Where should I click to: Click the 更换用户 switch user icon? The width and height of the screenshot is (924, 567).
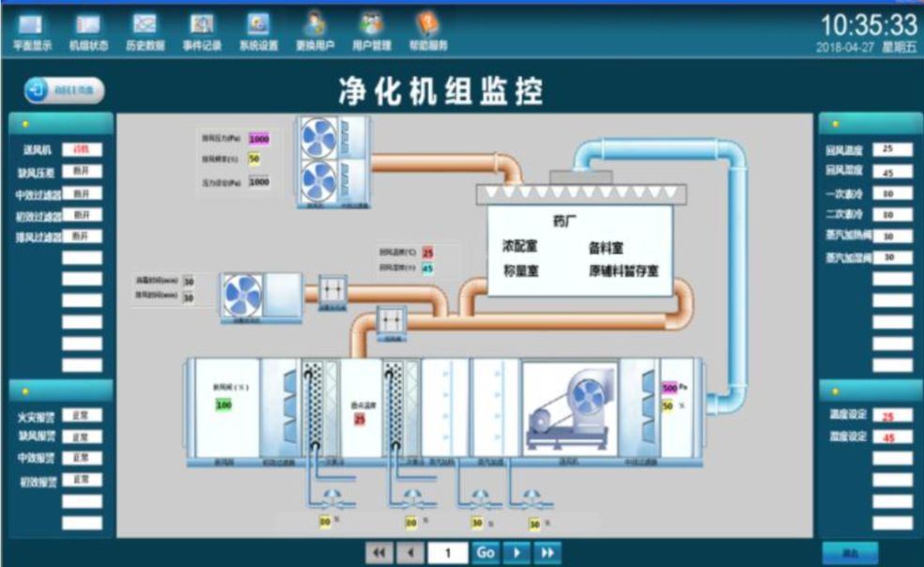pos(315,31)
